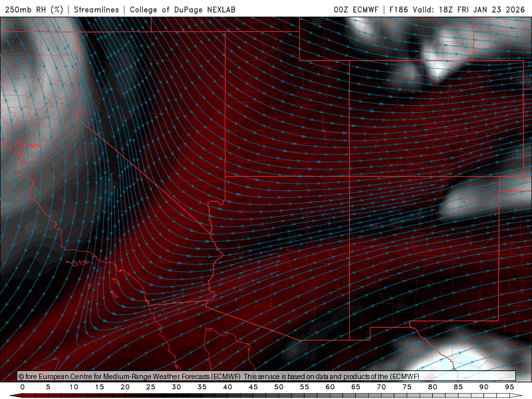
Task: Click the colorbar label "35"
Action: pyautogui.click(x=202, y=387)
